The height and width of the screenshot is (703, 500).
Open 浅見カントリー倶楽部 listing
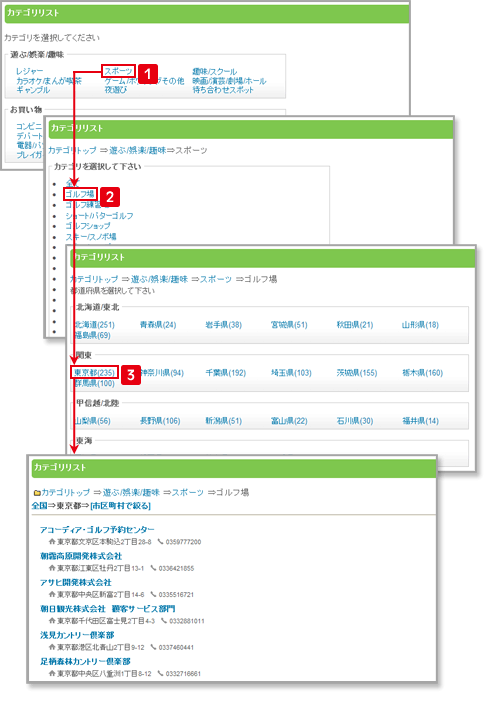pyautogui.click(x=77, y=635)
